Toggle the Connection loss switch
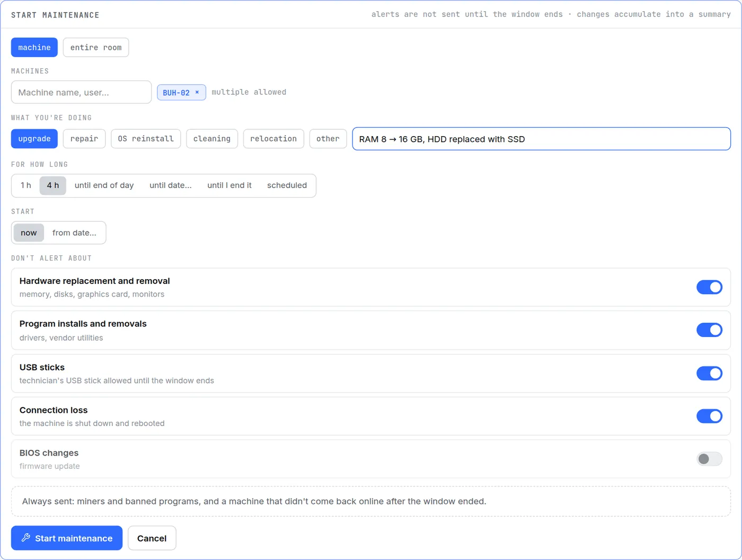 709,416
